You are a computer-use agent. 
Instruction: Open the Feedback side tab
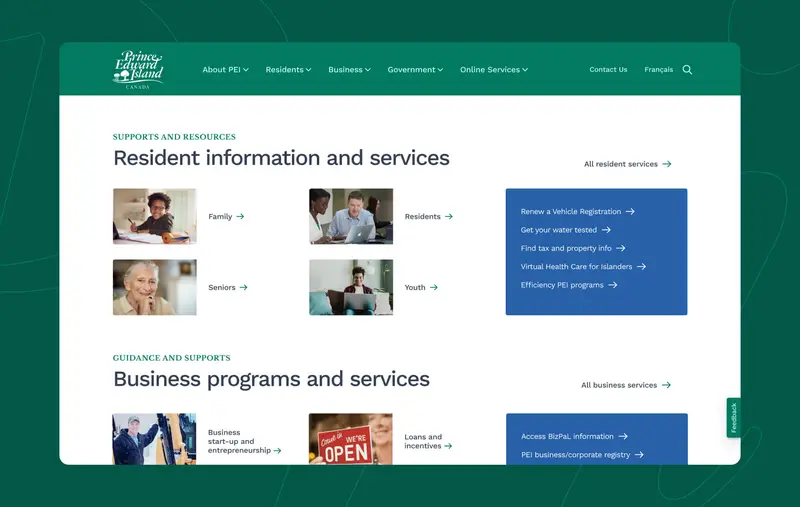[x=734, y=418]
